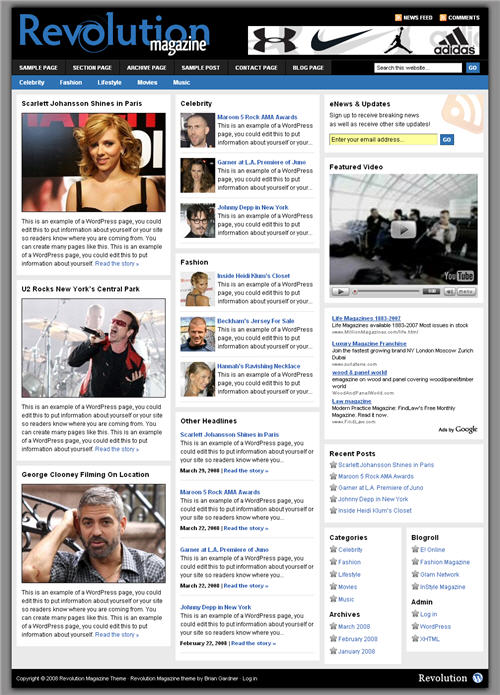
Task: Click the Nike swoosh logo in banner
Action: click(340, 40)
